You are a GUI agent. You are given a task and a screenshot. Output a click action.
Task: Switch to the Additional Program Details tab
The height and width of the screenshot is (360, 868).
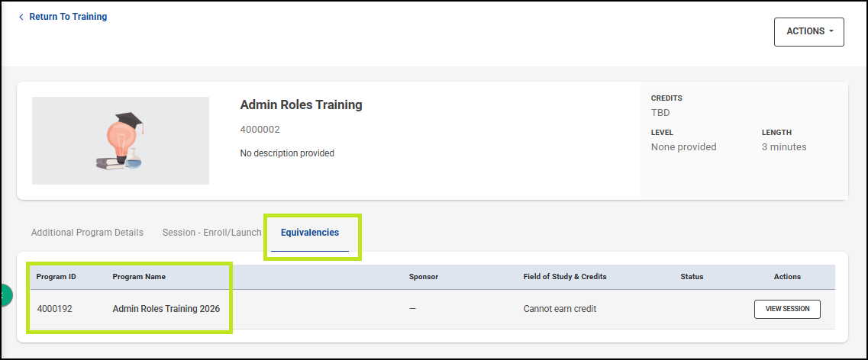pos(87,233)
